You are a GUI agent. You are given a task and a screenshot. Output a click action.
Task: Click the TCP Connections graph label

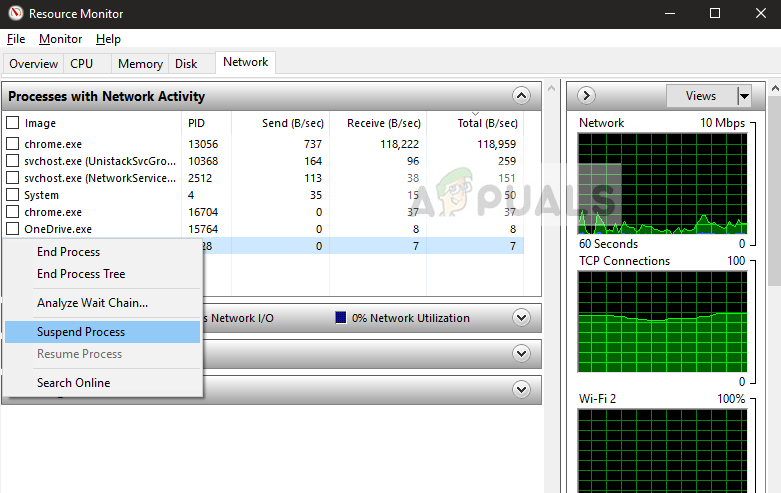point(624,260)
